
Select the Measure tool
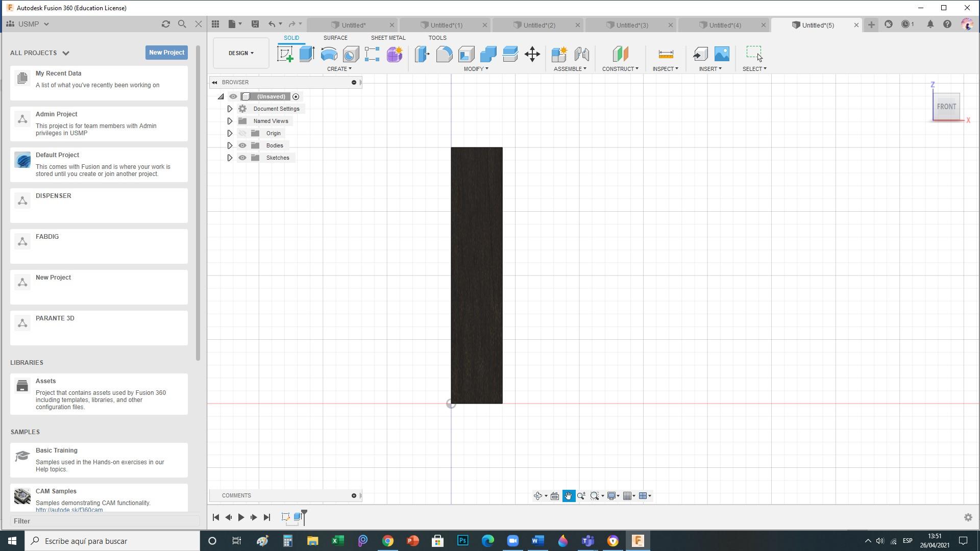click(x=666, y=54)
